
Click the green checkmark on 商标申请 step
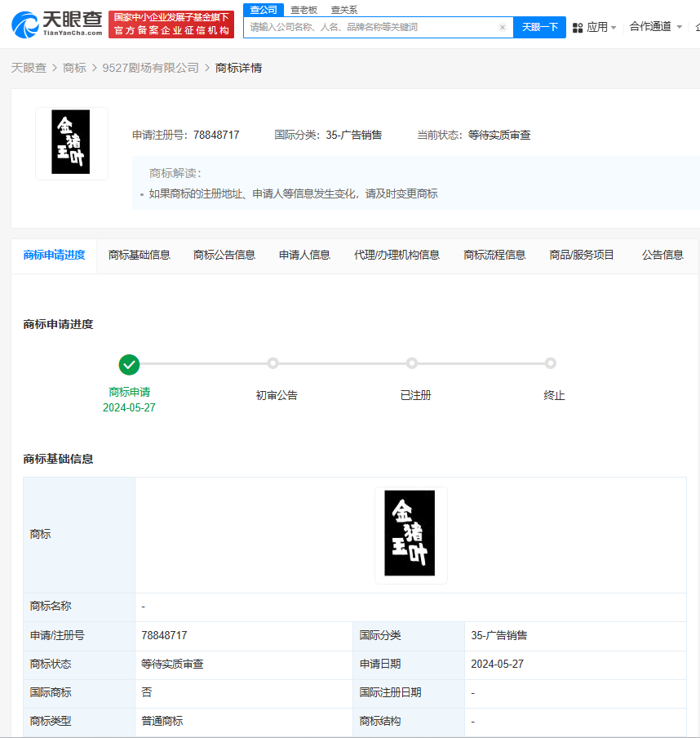pos(129,365)
